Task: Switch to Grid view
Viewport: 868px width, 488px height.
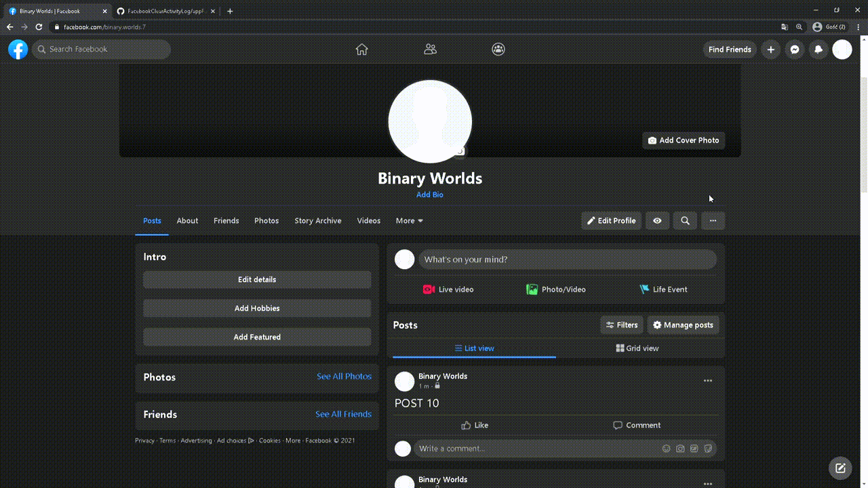Action: [x=637, y=348]
